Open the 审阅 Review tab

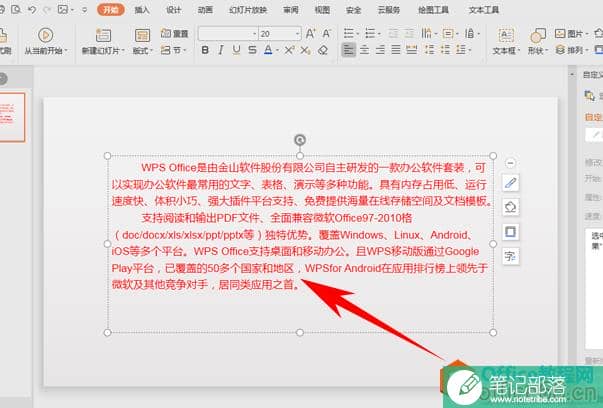tap(291, 10)
